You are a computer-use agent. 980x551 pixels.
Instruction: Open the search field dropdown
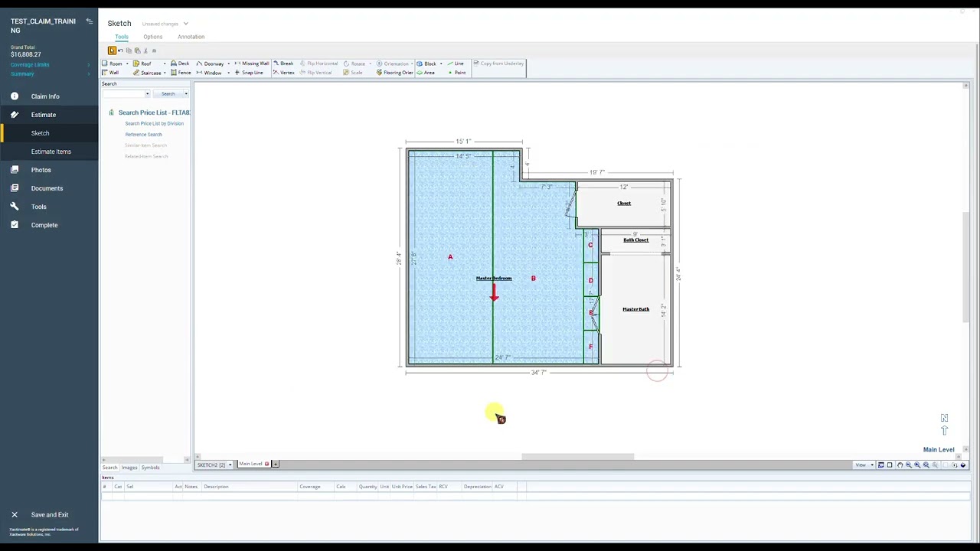(147, 94)
